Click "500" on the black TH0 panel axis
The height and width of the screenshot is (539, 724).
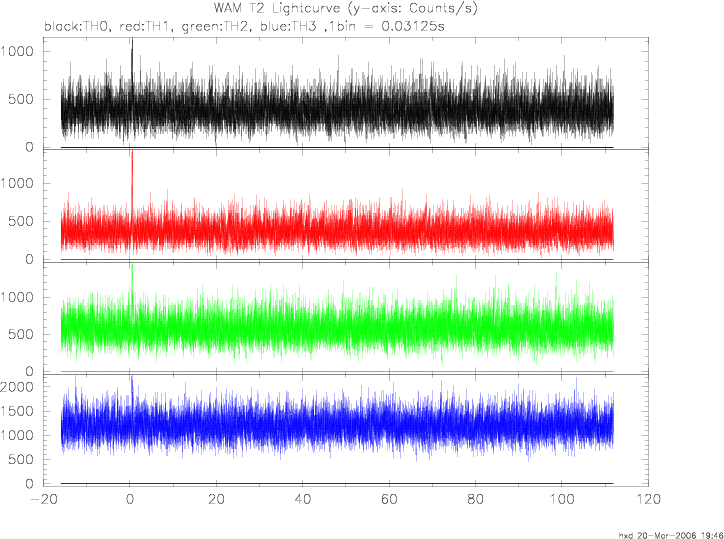tap(22, 99)
